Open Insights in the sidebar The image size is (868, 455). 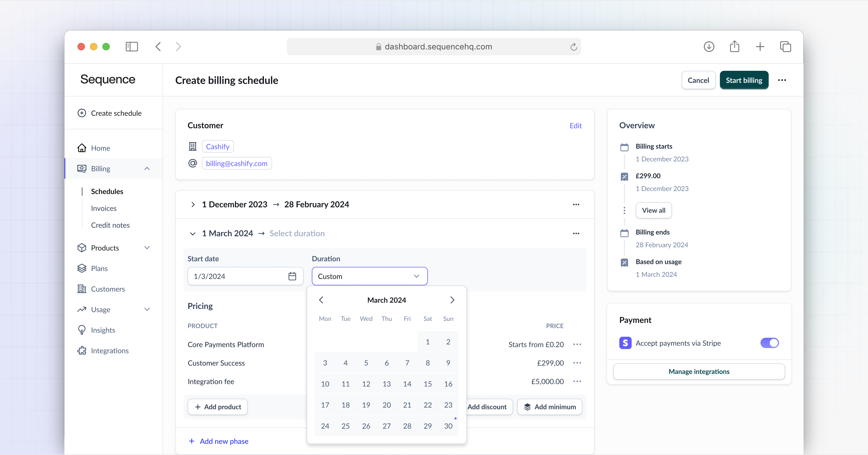(96, 330)
